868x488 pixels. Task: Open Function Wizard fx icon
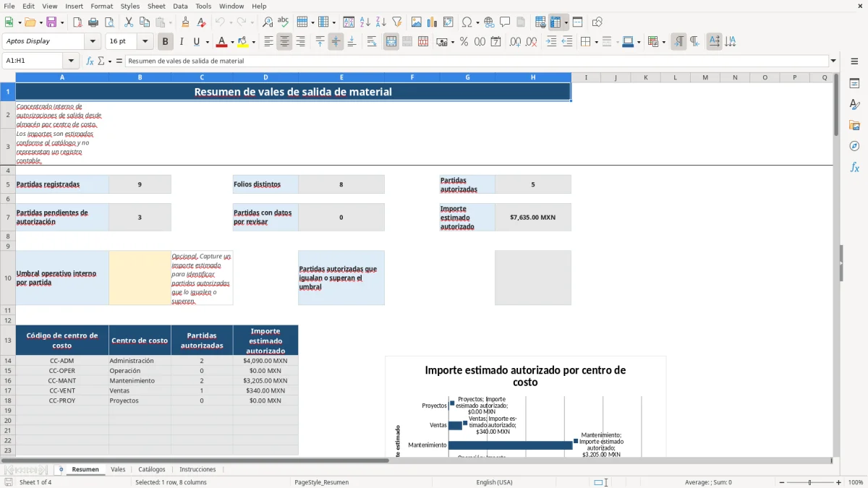tap(90, 61)
